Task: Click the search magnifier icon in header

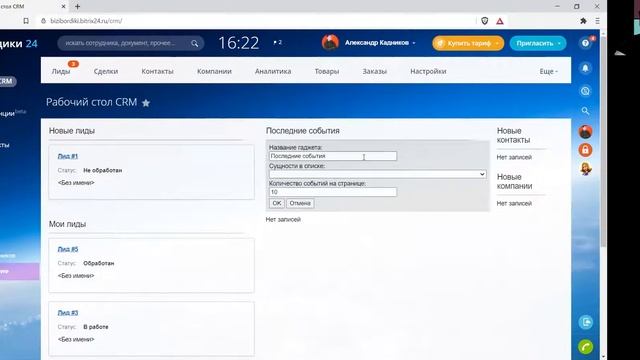Action: coord(195,43)
